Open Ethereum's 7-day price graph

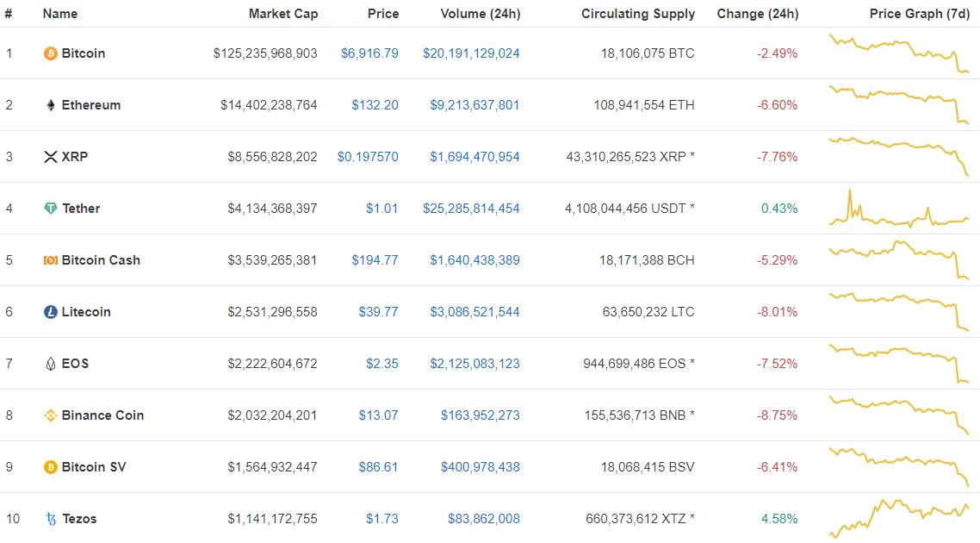[899, 105]
